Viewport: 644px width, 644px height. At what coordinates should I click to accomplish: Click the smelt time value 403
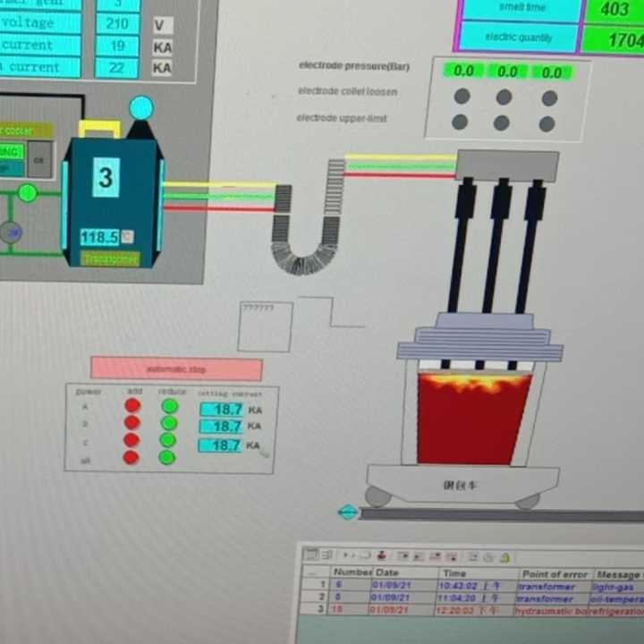pyautogui.click(x=614, y=9)
